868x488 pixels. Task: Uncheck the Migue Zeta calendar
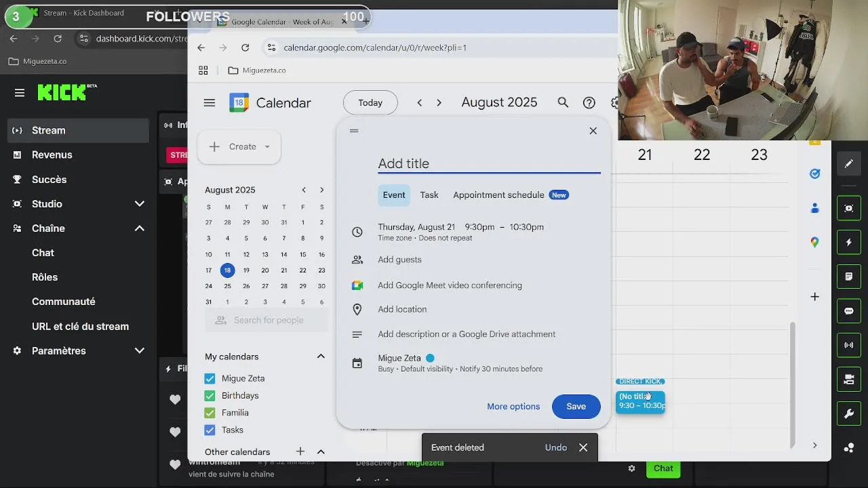click(x=210, y=379)
